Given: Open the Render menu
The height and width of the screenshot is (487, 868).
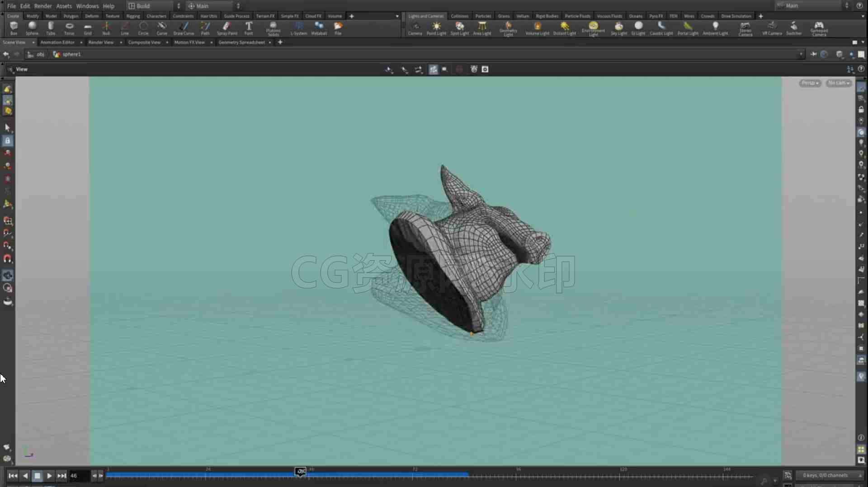Looking at the screenshot, I should (43, 6).
